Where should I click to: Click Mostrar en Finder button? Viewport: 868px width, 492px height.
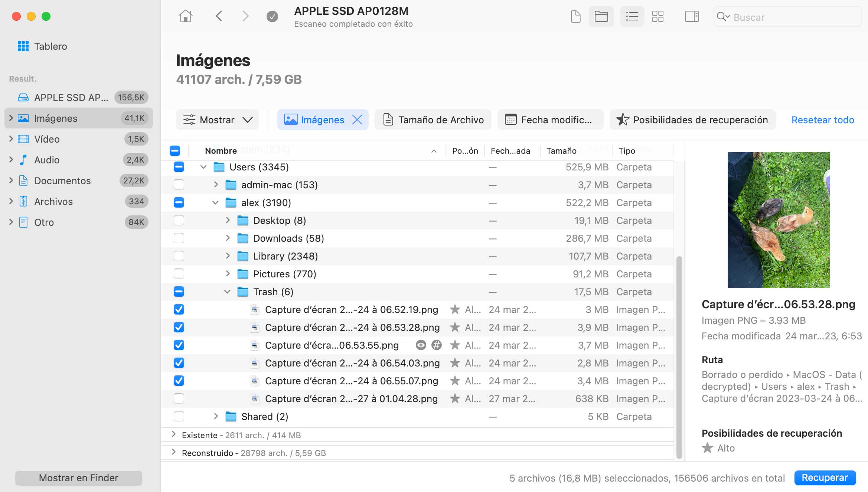pyautogui.click(x=79, y=478)
